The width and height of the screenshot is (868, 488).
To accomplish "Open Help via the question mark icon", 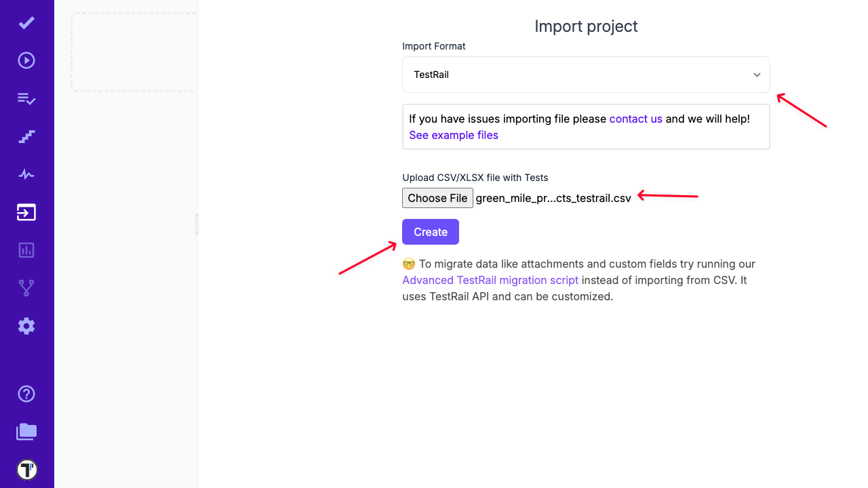I will [x=26, y=394].
